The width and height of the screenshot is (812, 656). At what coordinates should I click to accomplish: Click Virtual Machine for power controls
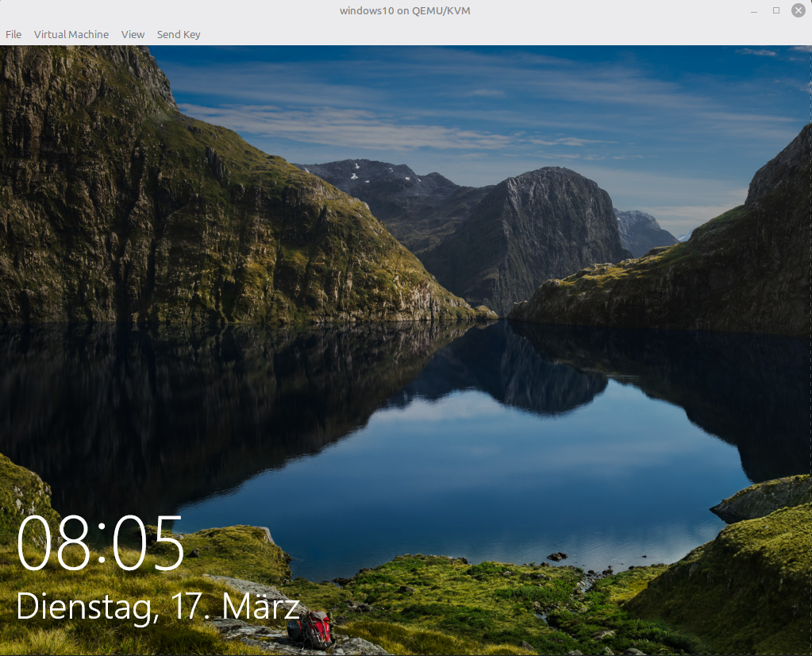[71, 34]
